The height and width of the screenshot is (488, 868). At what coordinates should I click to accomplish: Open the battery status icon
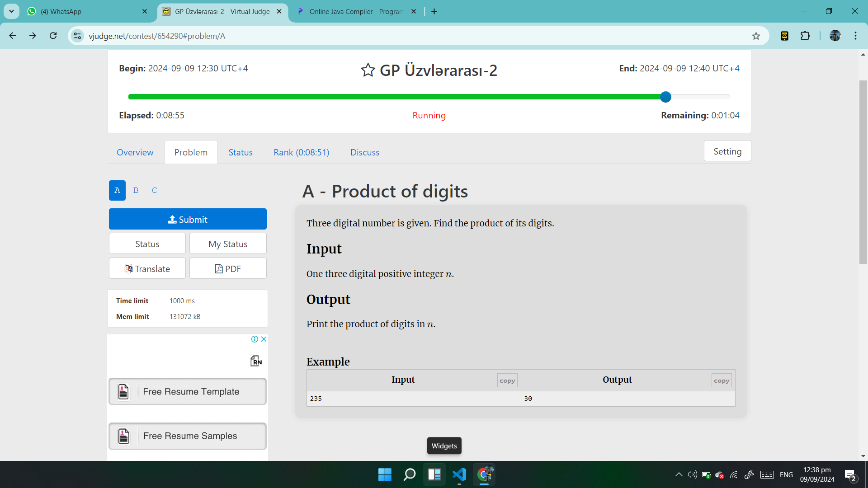pyautogui.click(x=706, y=474)
